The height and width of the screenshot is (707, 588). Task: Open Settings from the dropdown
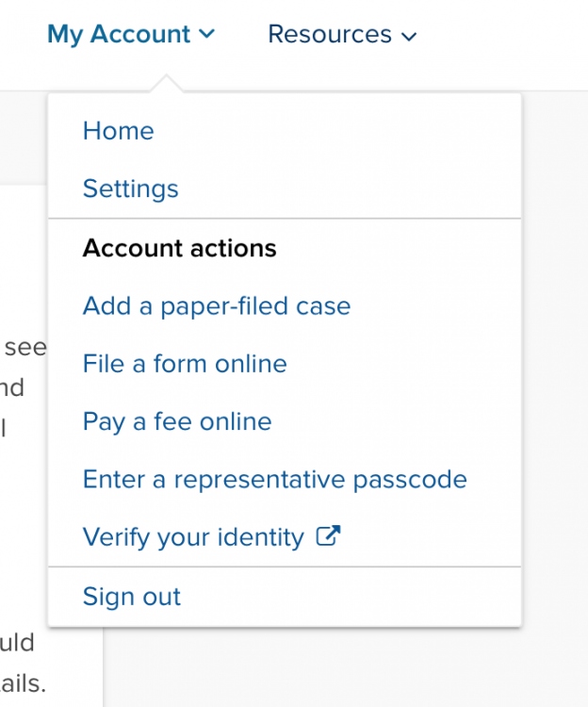pyautogui.click(x=131, y=189)
